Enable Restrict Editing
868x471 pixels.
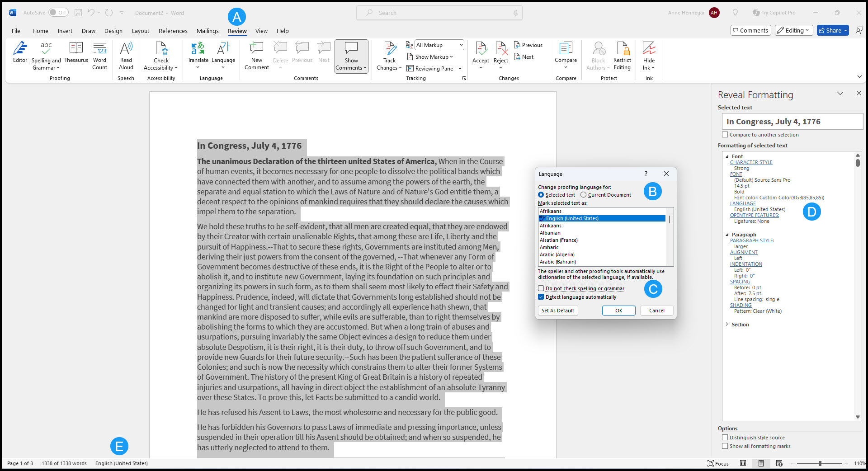pos(623,54)
